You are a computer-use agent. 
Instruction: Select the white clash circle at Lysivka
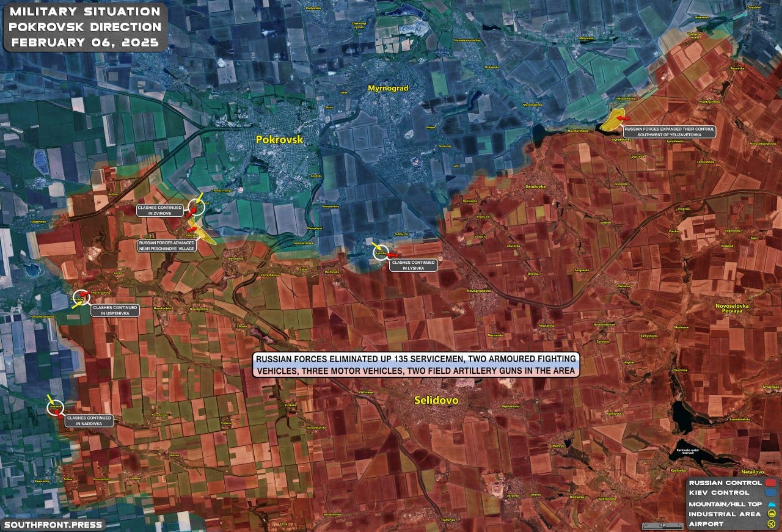[x=381, y=252]
